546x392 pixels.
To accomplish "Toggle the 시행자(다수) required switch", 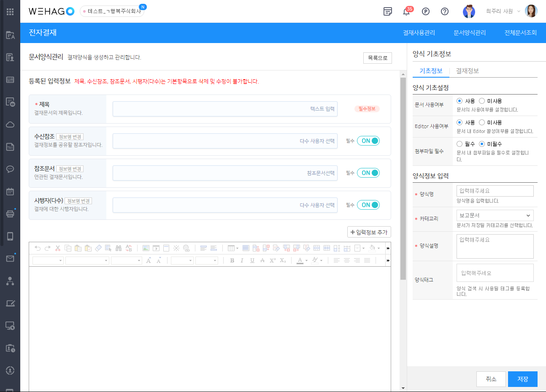I will (368, 205).
